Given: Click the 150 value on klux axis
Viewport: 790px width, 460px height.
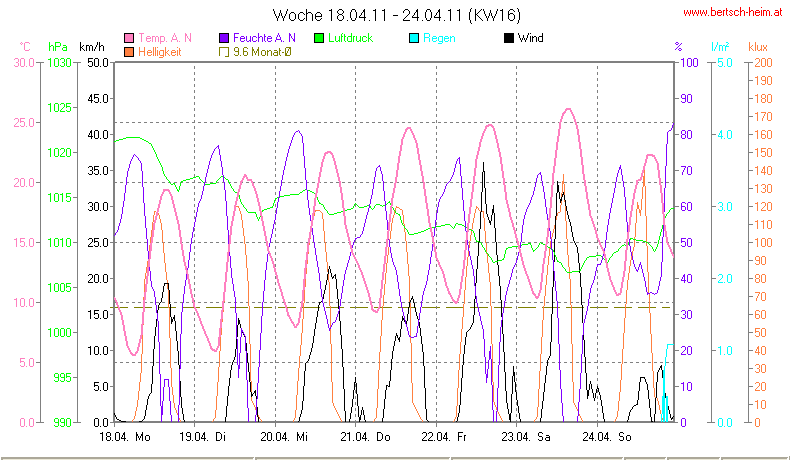Looking at the screenshot, I should pos(763,153).
